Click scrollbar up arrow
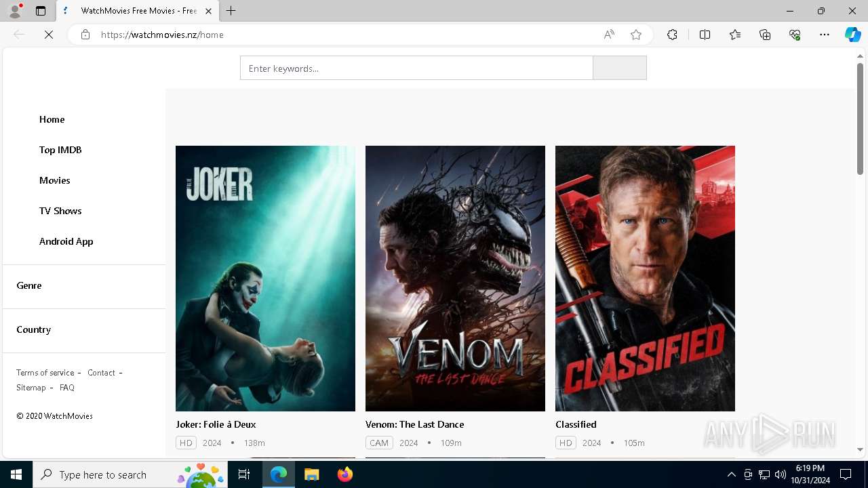868x488 pixels. [860, 56]
